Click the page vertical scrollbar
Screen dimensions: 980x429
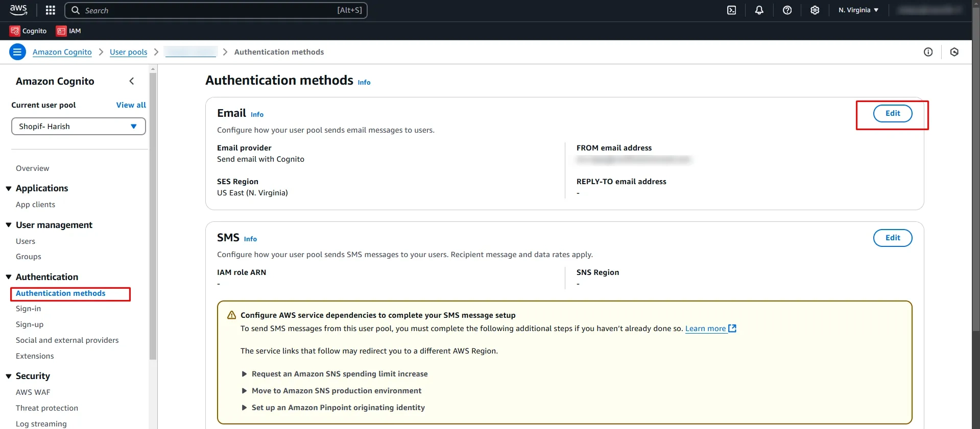[x=976, y=168]
